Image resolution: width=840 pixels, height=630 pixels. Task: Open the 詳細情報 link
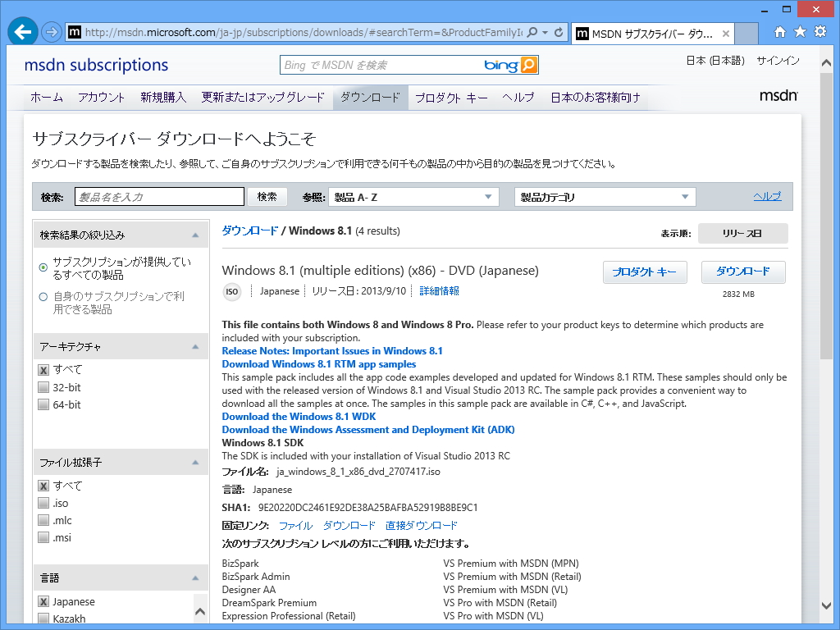click(439, 291)
